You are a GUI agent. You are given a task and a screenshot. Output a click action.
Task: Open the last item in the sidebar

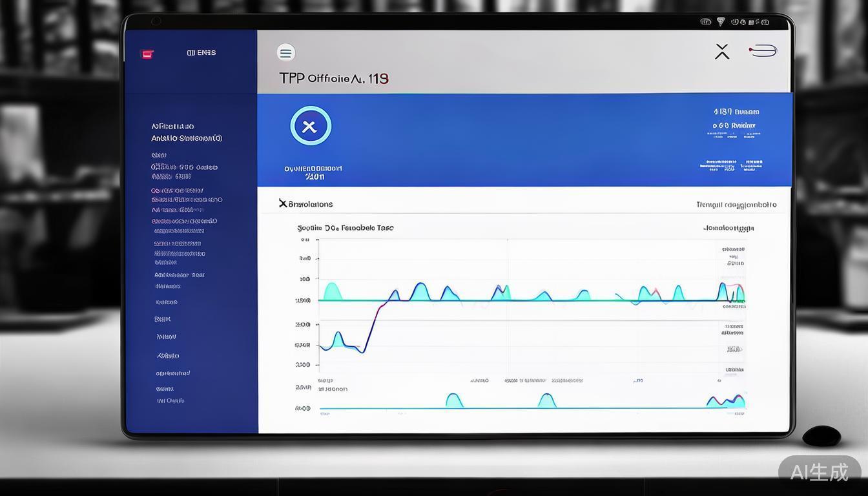click(170, 401)
